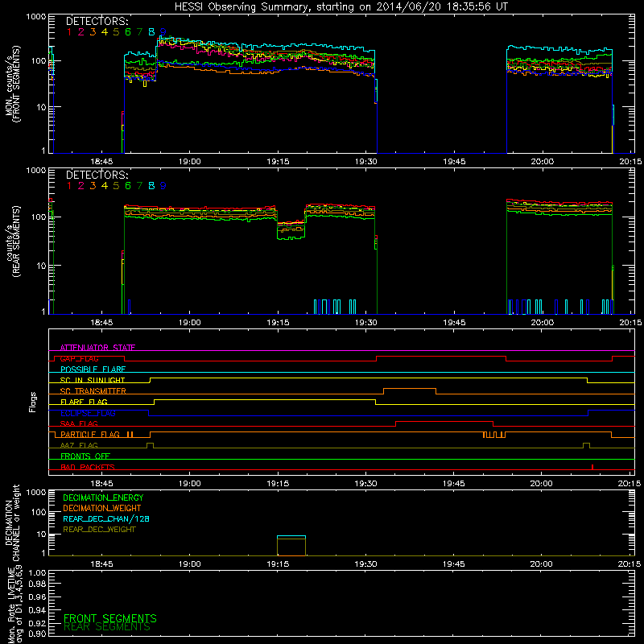Click the AAZ_FLAG label
The width and height of the screenshot is (644, 644).
pyautogui.click(x=79, y=445)
